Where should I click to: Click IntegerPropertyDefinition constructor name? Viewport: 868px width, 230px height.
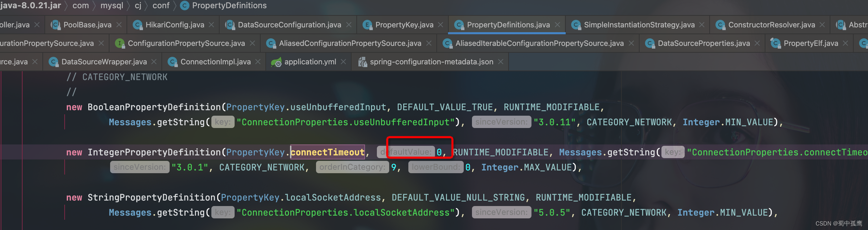click(x=154, y=152)
